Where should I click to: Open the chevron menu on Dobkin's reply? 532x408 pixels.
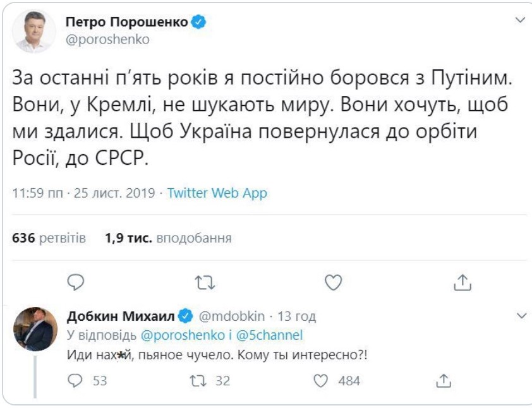521,315
